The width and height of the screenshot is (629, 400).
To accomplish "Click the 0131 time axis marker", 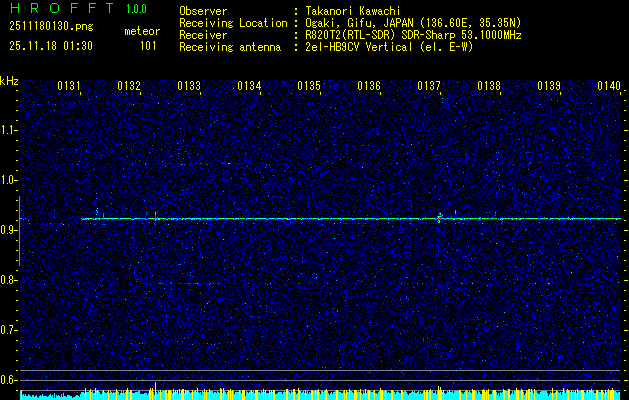I will click(x=69, y=86).
